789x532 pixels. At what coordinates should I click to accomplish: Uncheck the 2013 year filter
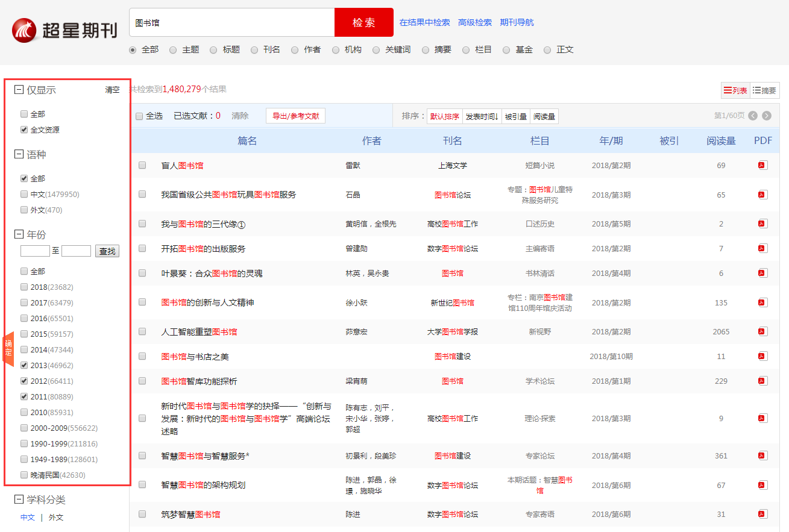pos(24,365)
